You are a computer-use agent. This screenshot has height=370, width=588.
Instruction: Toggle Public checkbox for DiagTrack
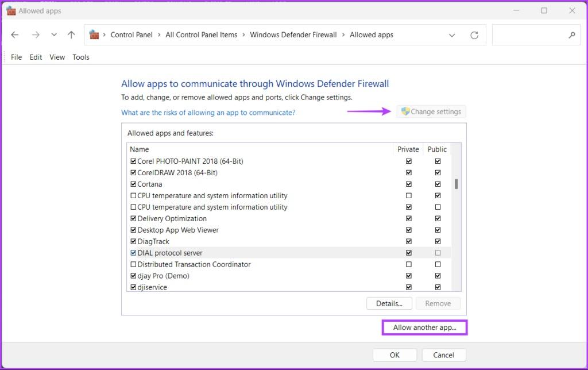tap(438, 241)
